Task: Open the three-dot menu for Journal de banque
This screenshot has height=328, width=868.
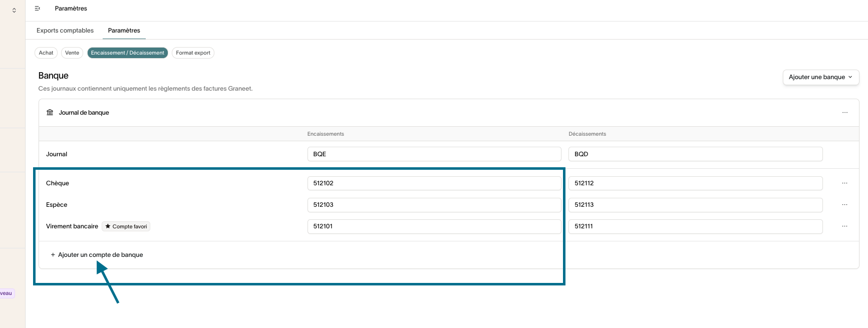Action: (x=845, y=113)
